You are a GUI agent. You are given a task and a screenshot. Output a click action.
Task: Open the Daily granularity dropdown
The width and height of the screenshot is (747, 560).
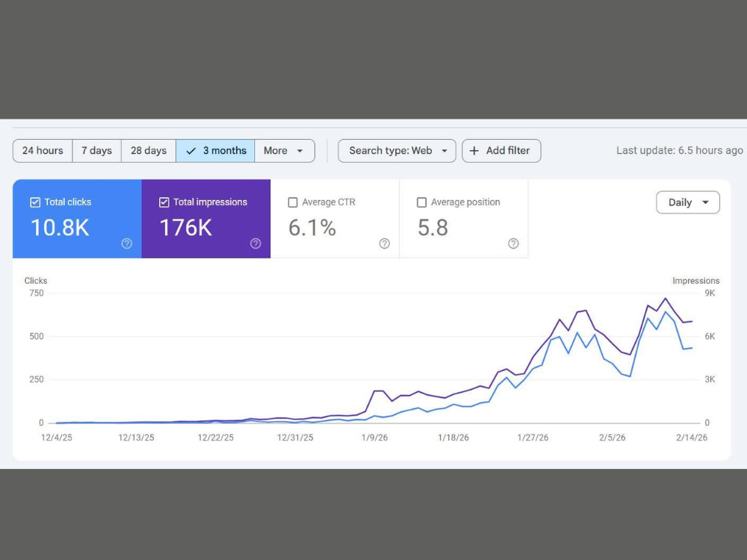tap(688, 202)
